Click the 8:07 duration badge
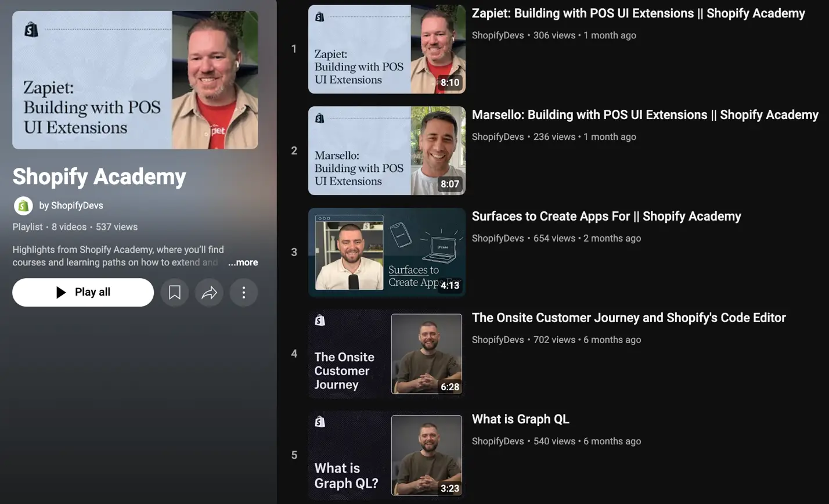 pos(450,184)
